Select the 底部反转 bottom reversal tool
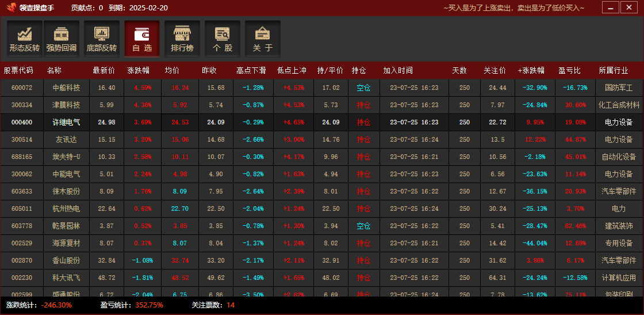644x315 pixels. click(x=102, y=39)
